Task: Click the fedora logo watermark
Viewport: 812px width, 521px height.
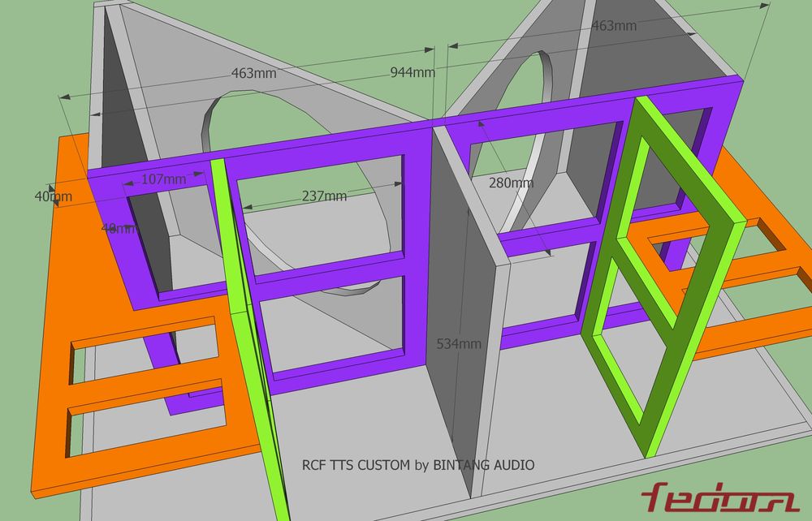Action: [718, 498]
